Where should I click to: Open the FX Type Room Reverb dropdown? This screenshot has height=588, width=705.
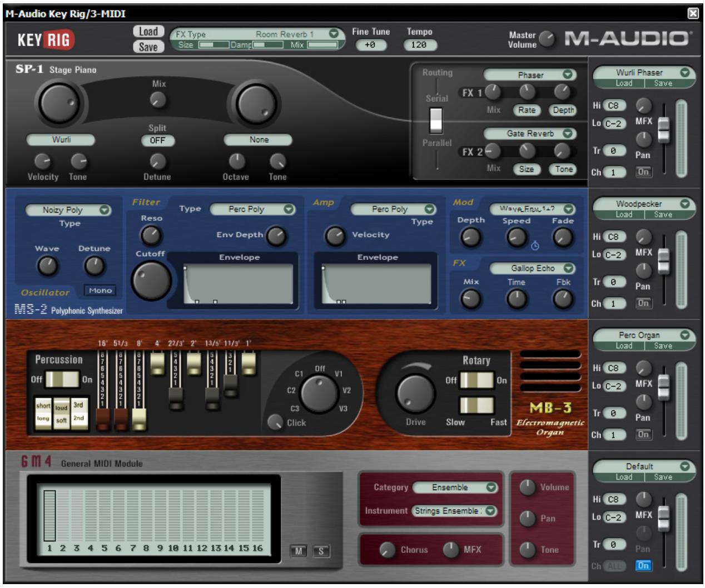pos(334,33)
